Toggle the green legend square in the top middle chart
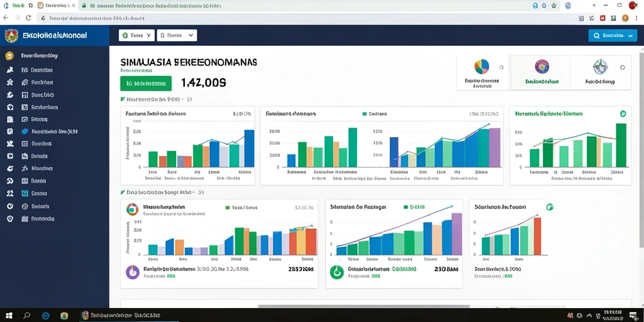The image size is (644, 322). click(364, 114)
